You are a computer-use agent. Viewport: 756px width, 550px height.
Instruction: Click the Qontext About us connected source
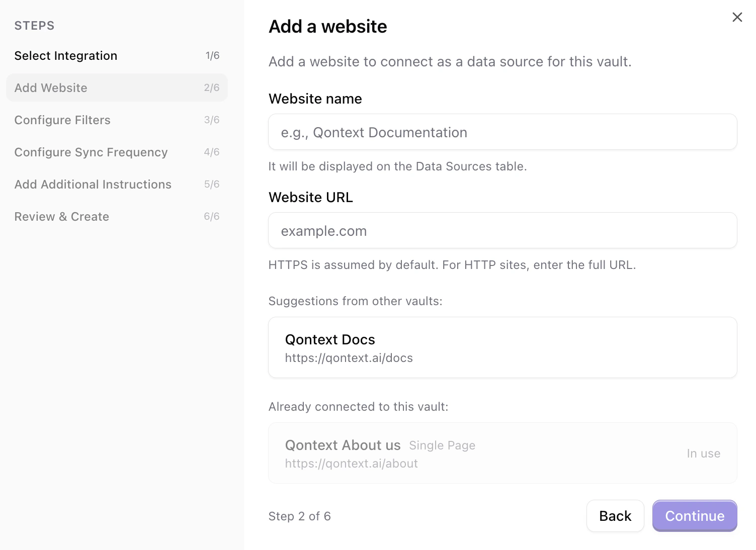click(502, 453)
